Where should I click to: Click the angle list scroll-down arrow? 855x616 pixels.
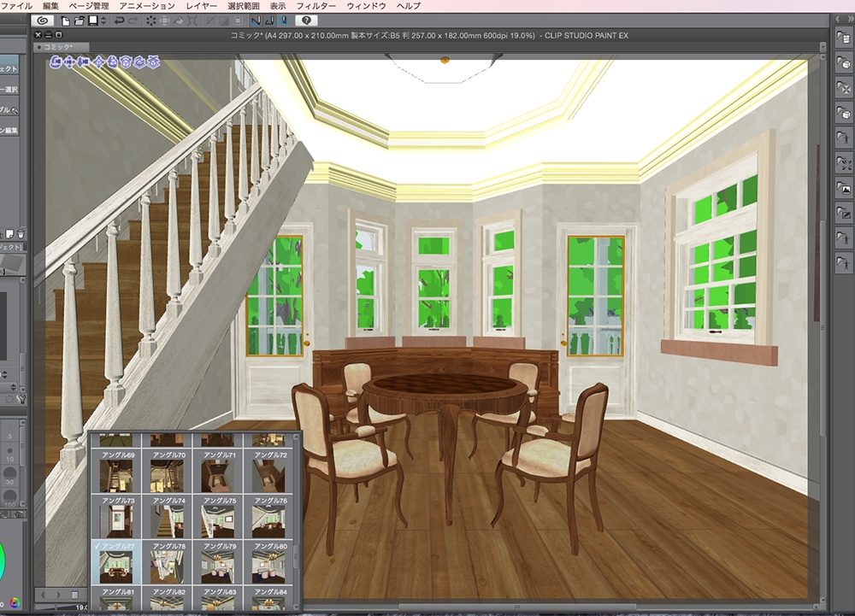click(298, 607)
